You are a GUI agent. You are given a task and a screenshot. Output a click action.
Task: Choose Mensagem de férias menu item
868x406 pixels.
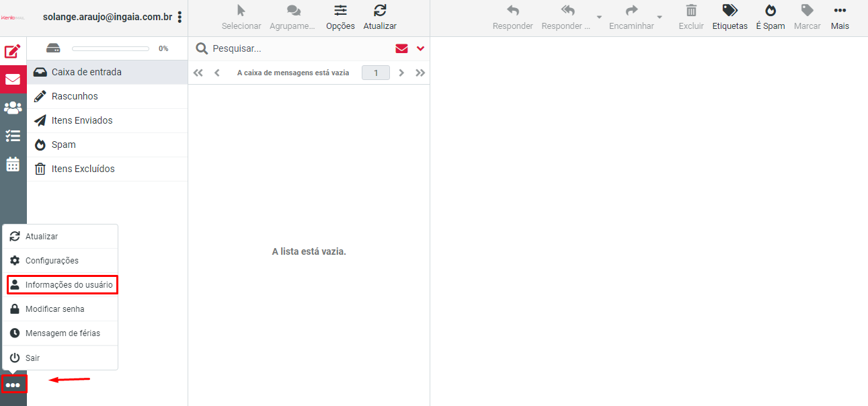pos(61,333)
